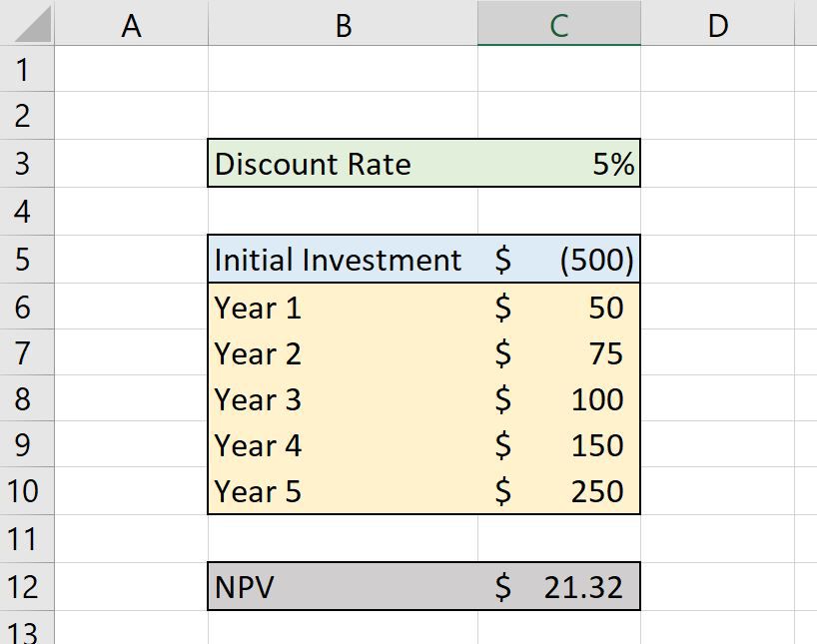Click the Select All corner triangle
Viewport: 817px width, 644px height.
(x=34, y=25)
